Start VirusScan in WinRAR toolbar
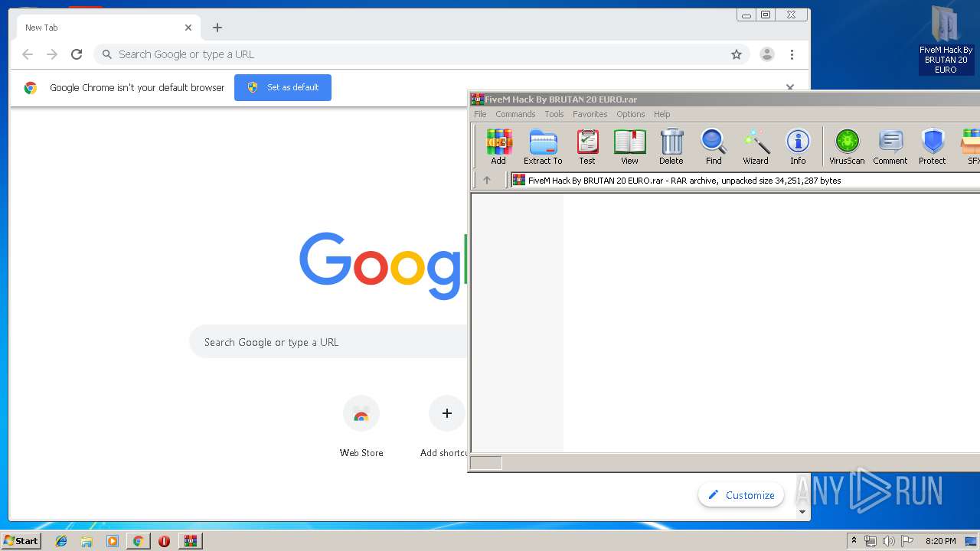The image size is (980, 551). (847, 146)
